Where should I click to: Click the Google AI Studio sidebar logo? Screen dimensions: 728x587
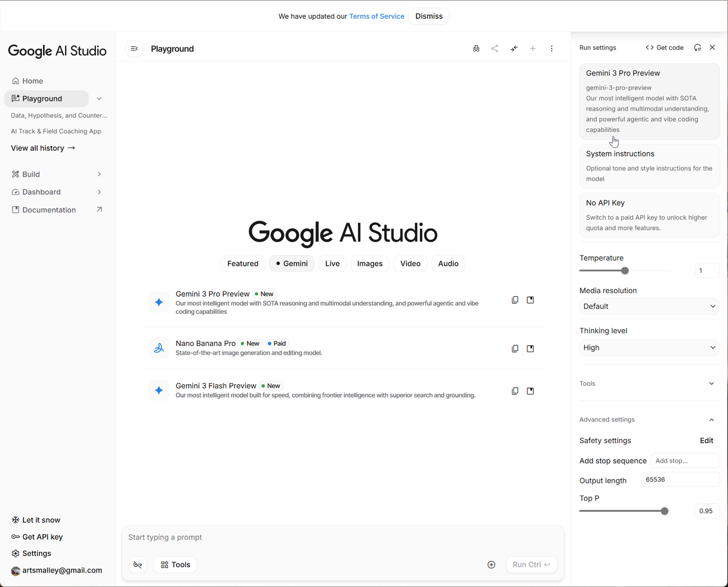(57, 51)
